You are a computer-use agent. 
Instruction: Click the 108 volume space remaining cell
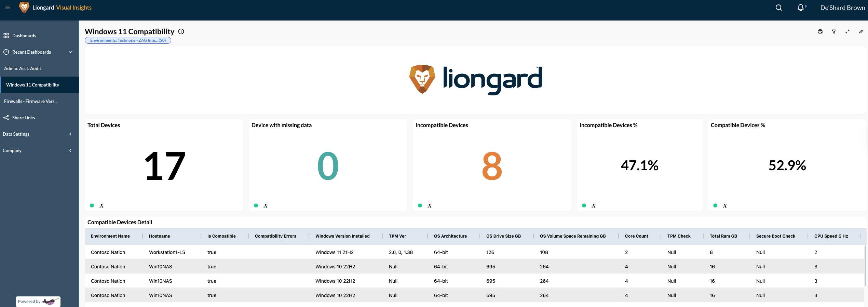point(544,252)
